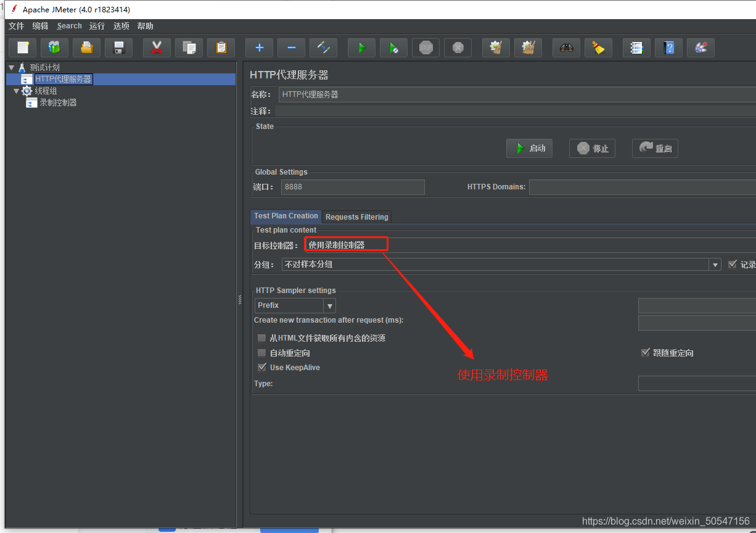Viewport: 756px width, 533px height.
Task: Click the Create new transaction after request field
Action: pyautogui.click(x=697, y=323)
